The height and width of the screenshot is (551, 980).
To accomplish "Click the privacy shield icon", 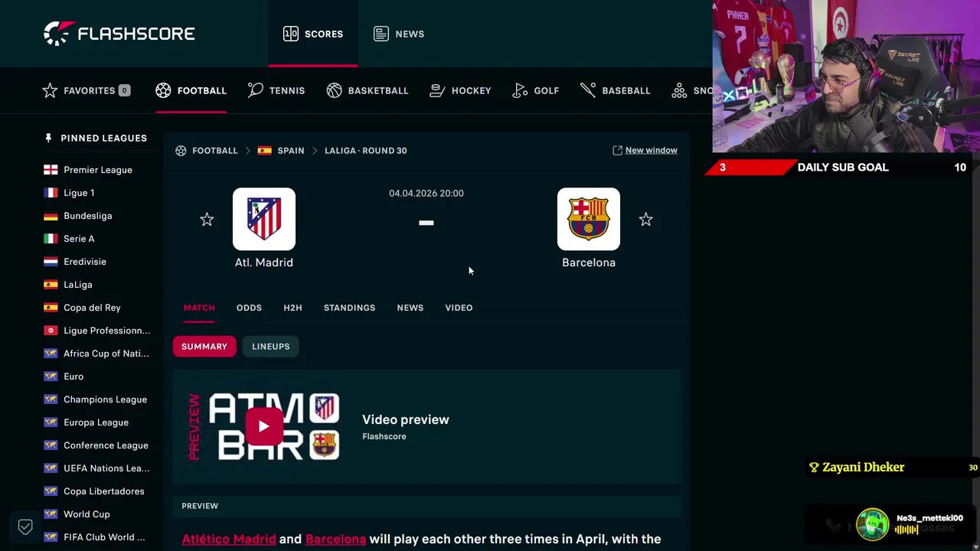I will coord(25,527).
